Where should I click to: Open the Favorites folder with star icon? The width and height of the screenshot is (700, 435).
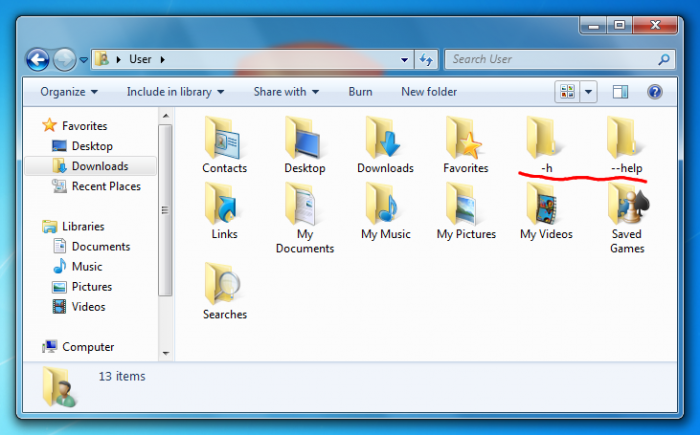(x=466, y=145)
